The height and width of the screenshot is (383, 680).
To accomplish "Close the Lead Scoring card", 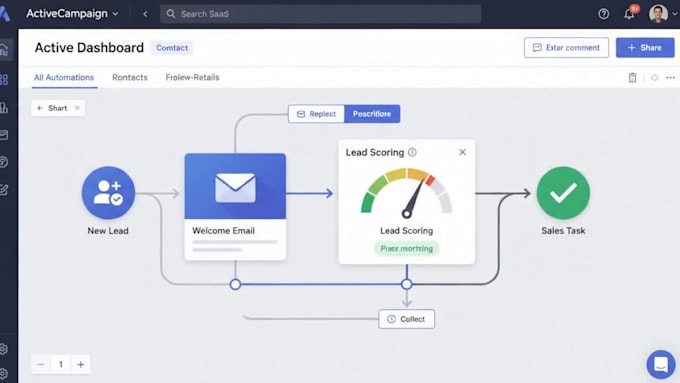I will click(462, 152).
